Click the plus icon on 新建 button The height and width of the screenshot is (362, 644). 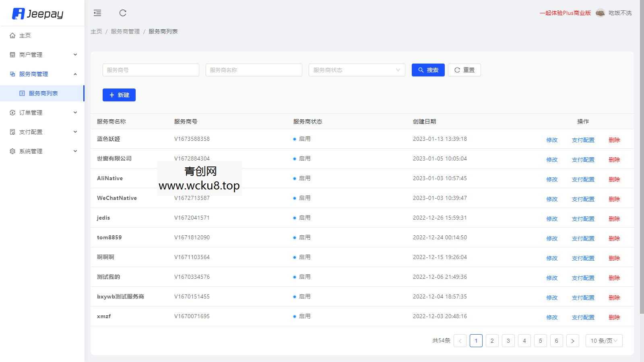(112, 95)
